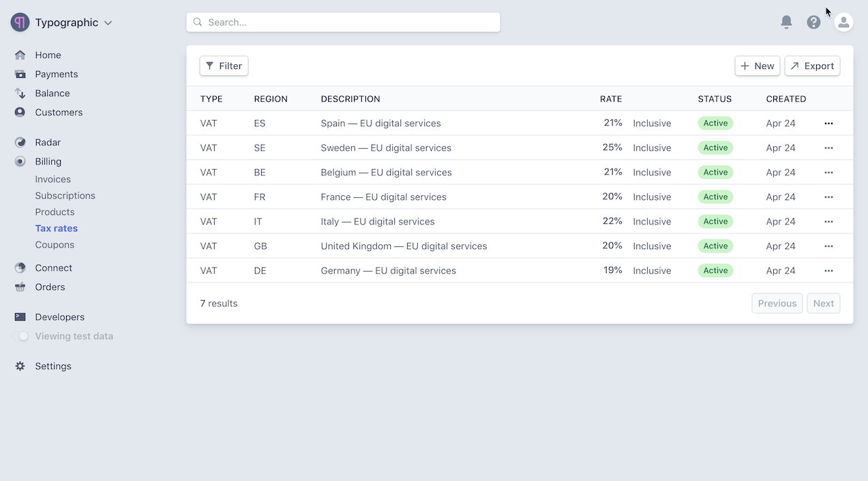This screenshot has height=481, width=868.
Task: Click the Active badge in Germany row
Action: pyautogui.click(x=715, y=271)
